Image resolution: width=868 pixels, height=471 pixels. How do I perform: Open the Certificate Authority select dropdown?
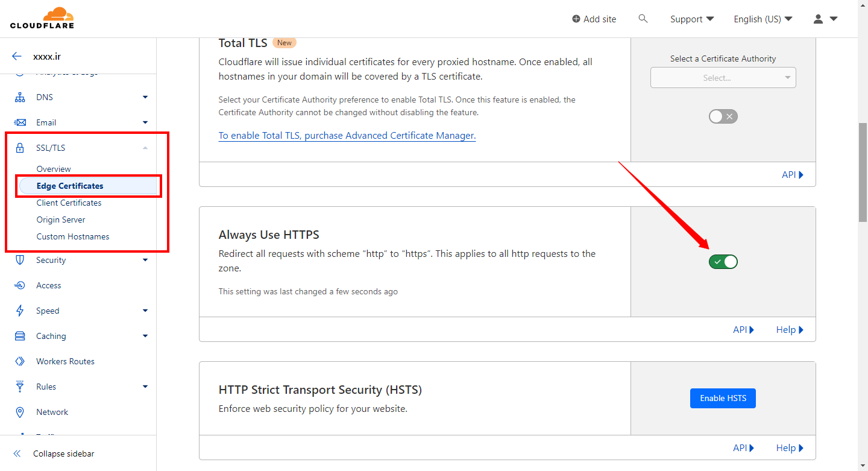[723, 78]
